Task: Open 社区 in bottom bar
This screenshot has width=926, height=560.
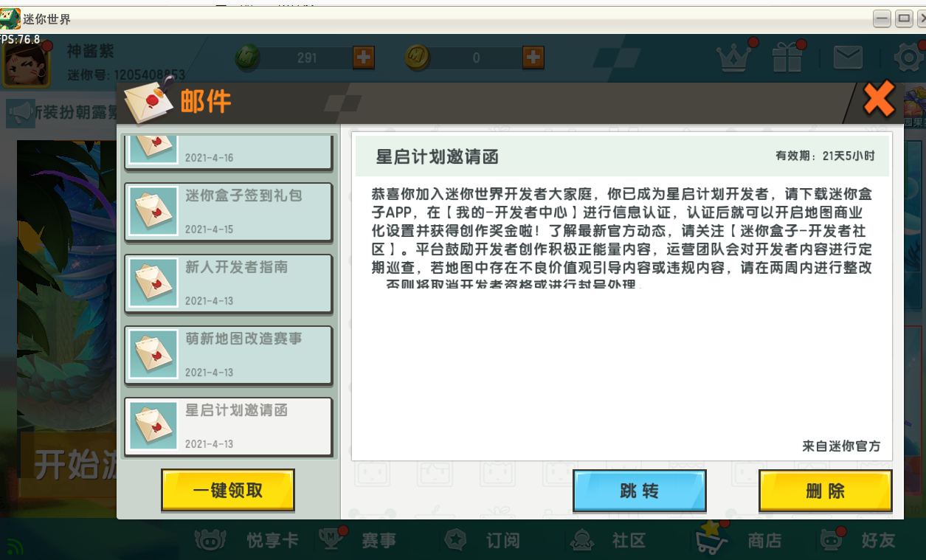Action: point(629,541)
